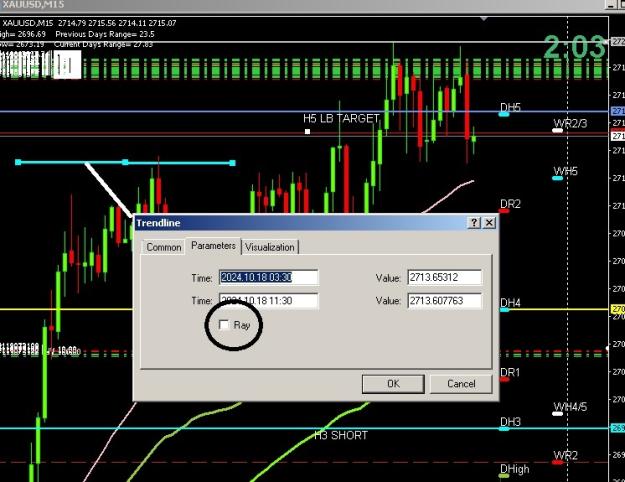Switch to the Visualization tab

click(x=270, y=247)
